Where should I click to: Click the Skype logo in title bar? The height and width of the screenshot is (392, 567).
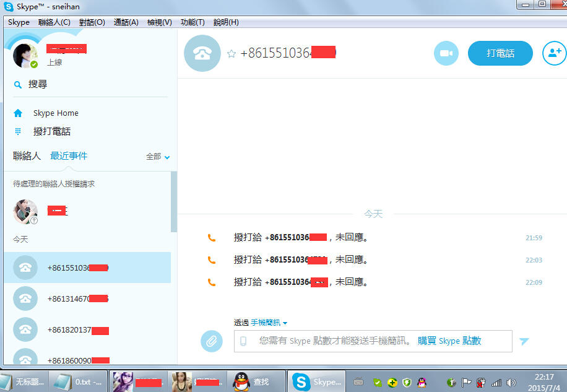pyautogui.click(x=8, y=7)
